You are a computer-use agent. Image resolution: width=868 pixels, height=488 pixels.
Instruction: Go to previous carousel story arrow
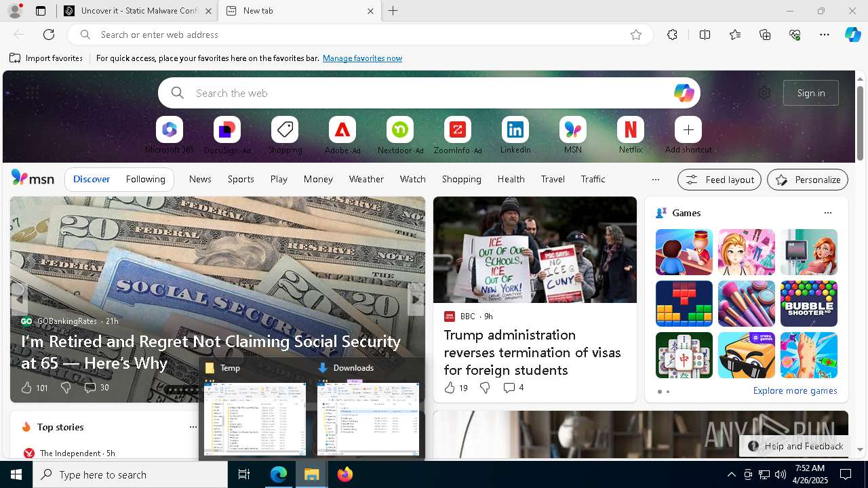18,299
